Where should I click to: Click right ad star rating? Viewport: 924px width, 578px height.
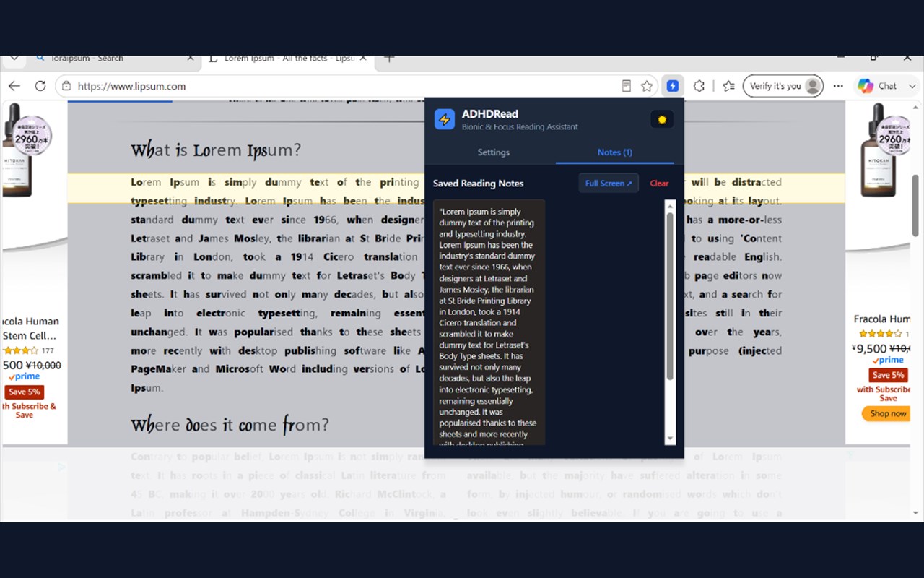[880, 333]
